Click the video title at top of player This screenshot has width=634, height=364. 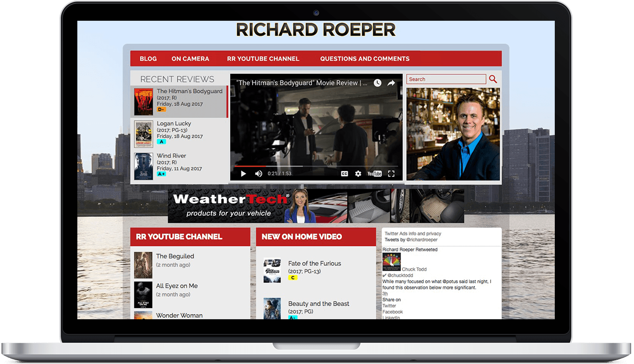point(302,83)
